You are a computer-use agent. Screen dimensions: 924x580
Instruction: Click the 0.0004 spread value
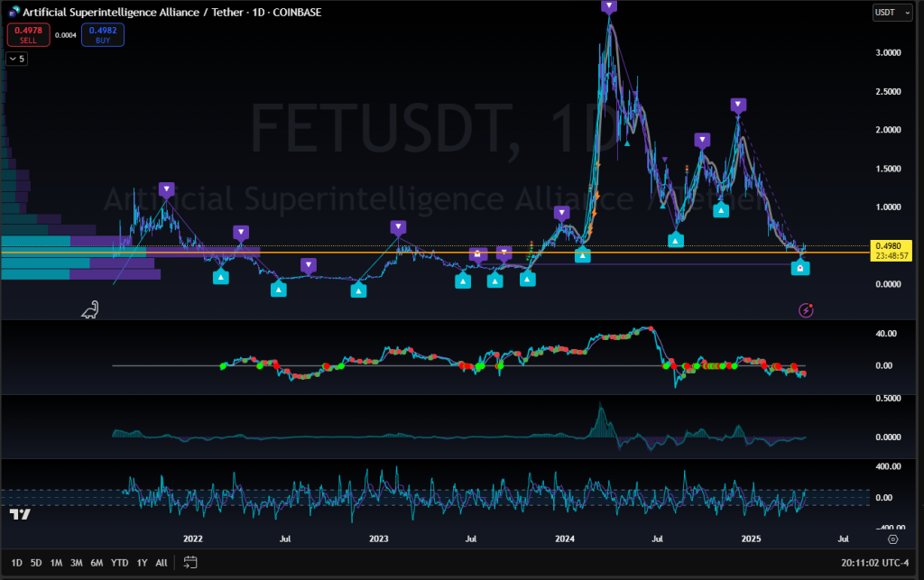pos(65,35)
